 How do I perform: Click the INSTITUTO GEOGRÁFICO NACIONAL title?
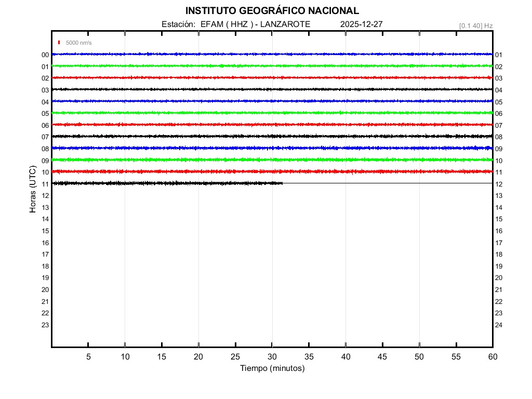[272, 11]
